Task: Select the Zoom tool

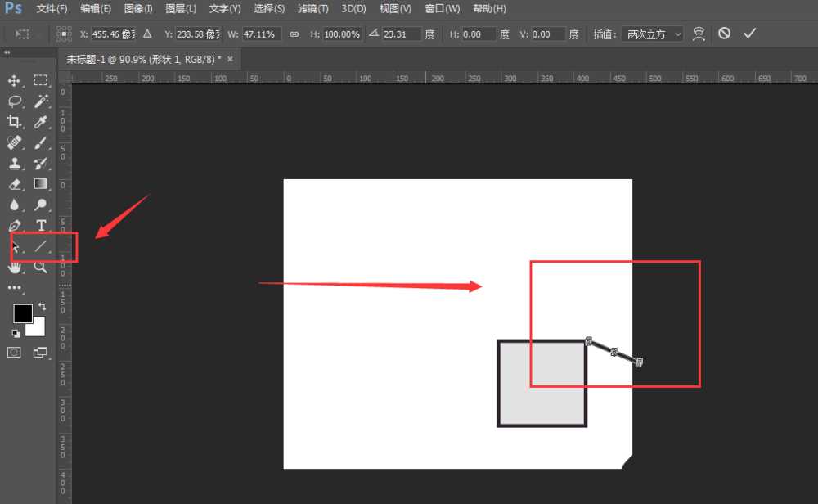Action: [x=38, y=267]
